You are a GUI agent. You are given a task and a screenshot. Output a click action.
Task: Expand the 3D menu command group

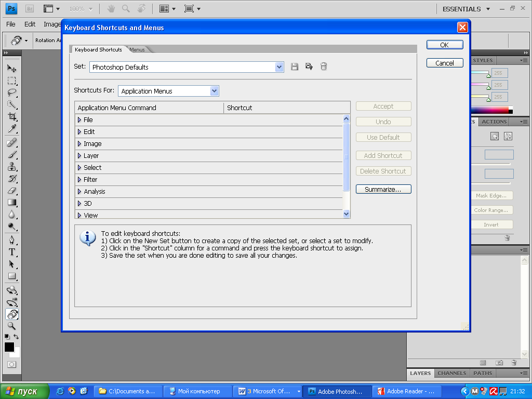[79, 204]
